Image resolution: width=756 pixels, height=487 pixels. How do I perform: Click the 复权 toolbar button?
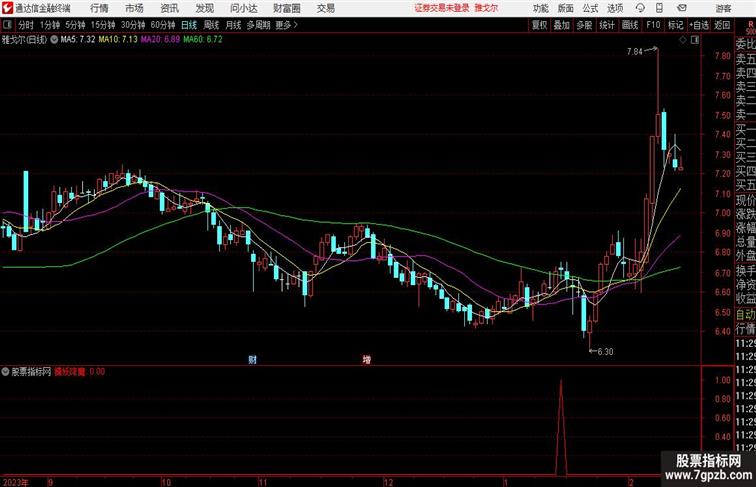pos(540,25)
